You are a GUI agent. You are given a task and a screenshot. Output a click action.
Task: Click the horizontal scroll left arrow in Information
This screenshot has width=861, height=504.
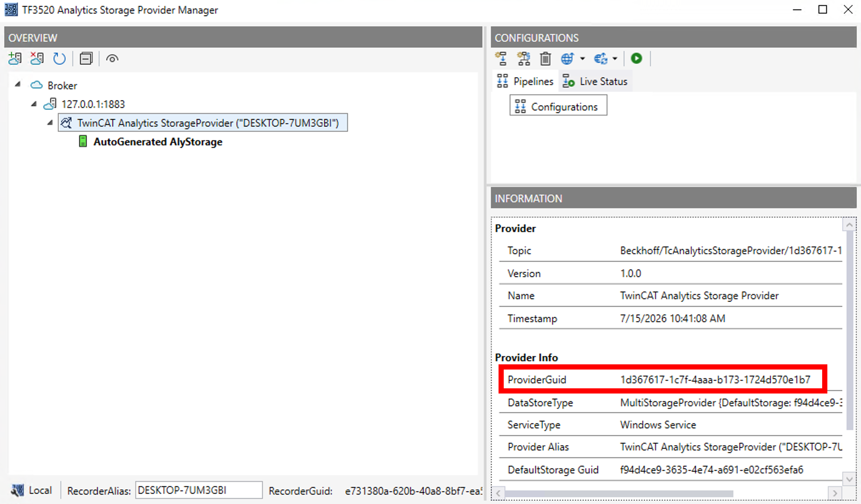[498, 493]
